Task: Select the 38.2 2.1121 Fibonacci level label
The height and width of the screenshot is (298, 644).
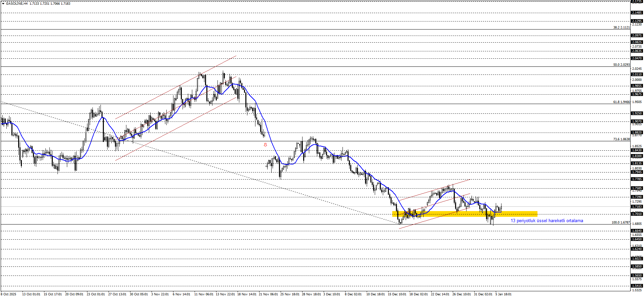Action: tap(621, 28)
